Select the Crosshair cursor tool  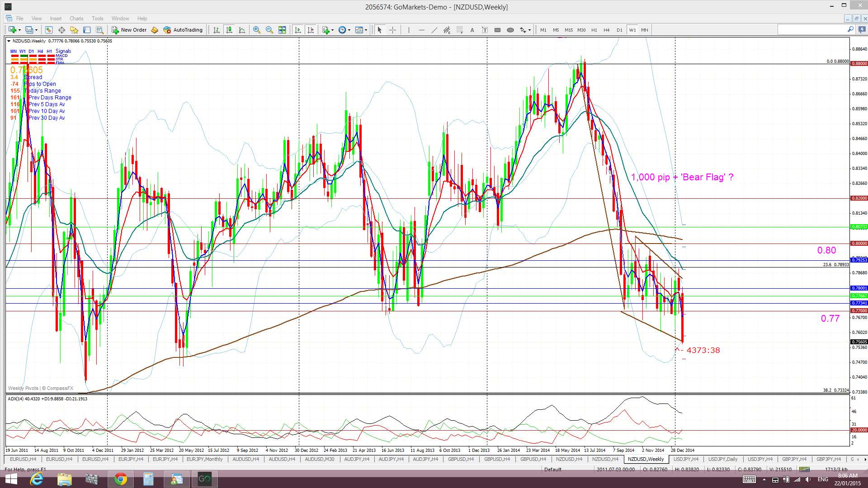392,30
